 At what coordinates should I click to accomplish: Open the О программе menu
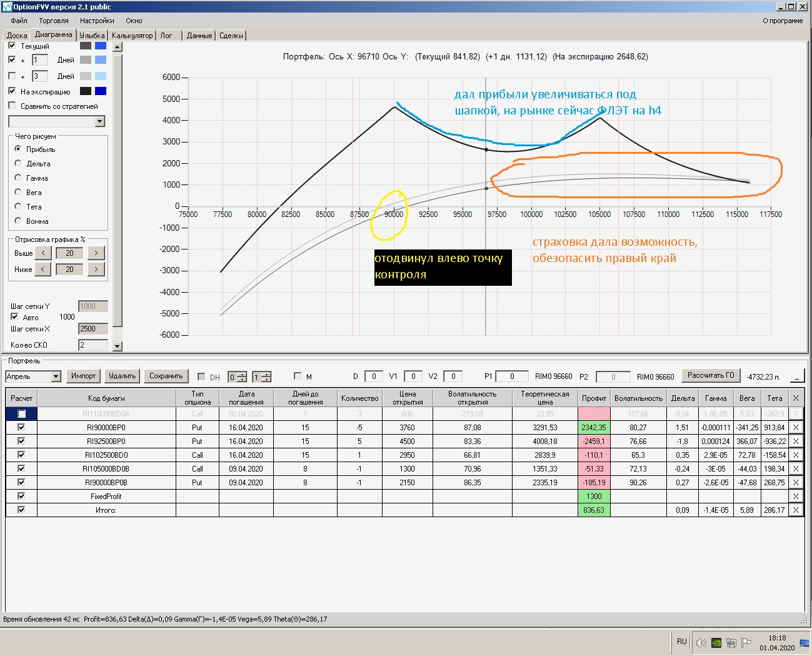point(783,21)
